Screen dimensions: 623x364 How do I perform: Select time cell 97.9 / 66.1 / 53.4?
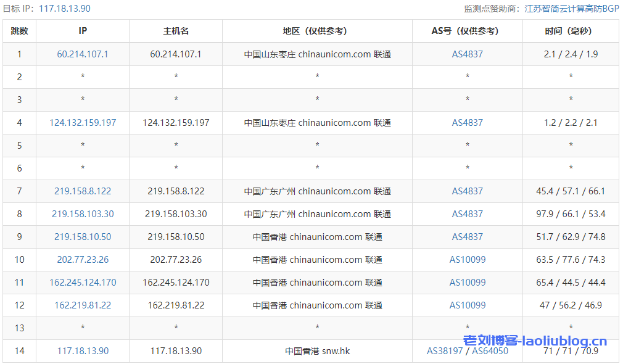click(571, 214)
